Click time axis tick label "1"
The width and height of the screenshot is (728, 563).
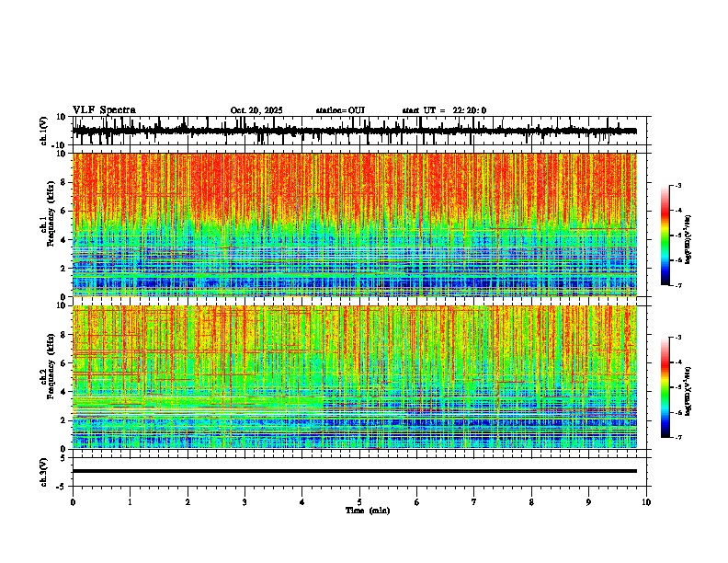tap(130, 502)
